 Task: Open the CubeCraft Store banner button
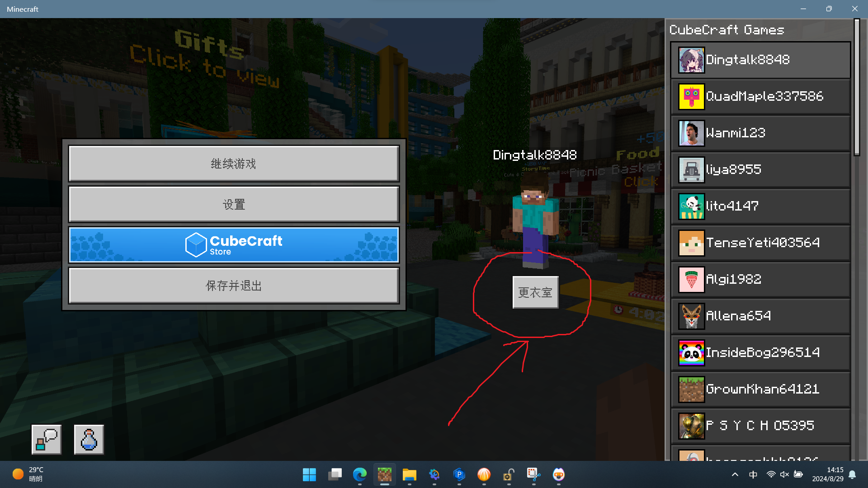coord(234,245)
